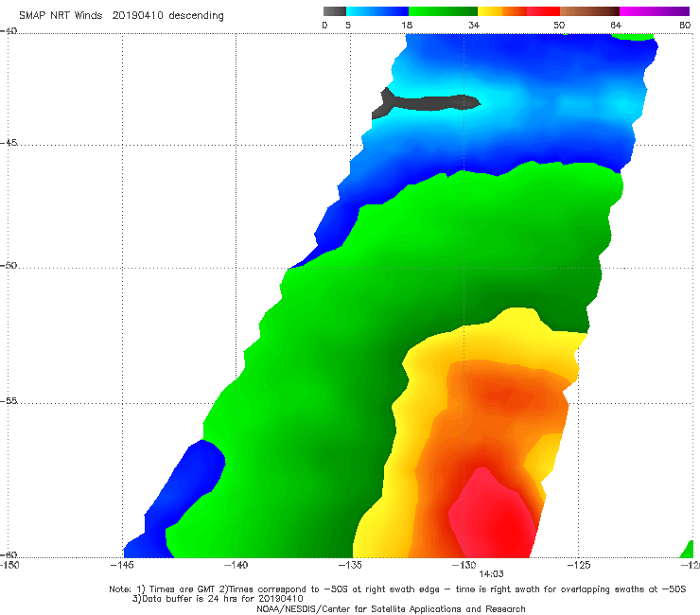Click the note '3)Data buffer is 24 hrs'

click(218, 599)
